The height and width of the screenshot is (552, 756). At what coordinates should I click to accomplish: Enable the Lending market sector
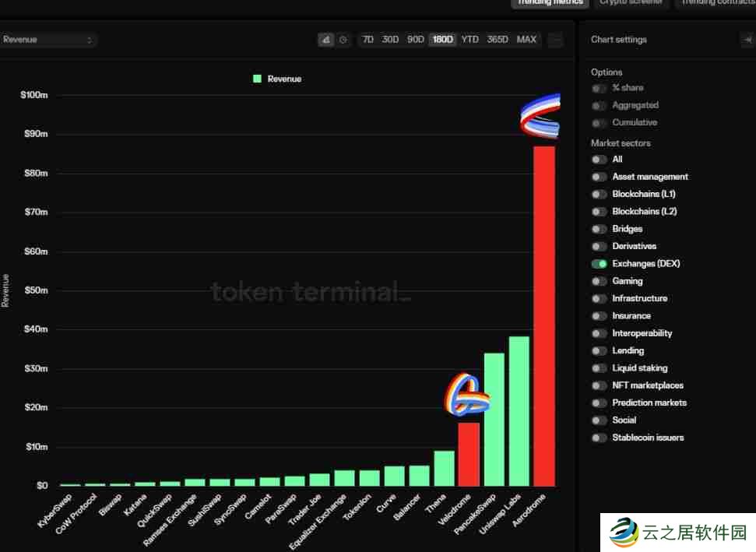(599, 351)
